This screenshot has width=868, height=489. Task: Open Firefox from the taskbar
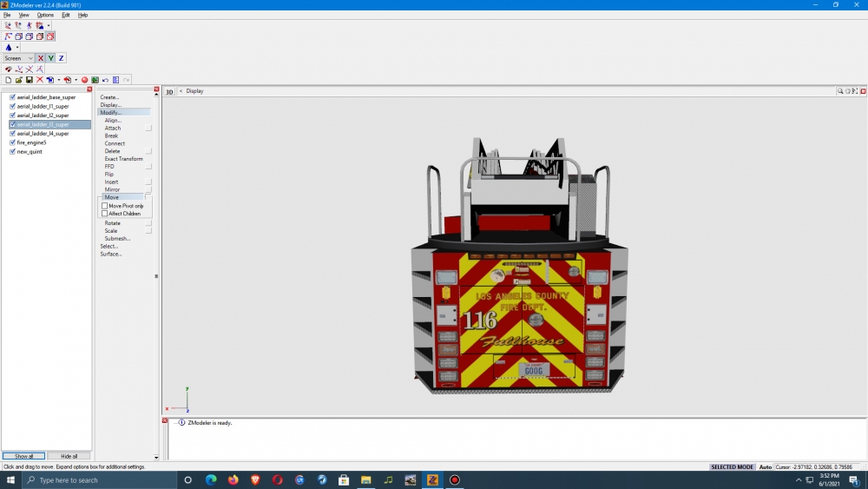tap(233, 480)
